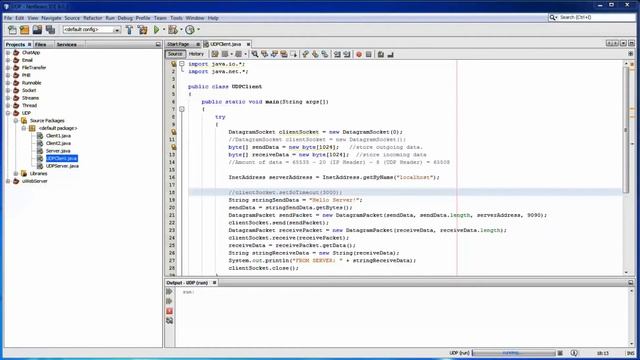Select Server.java in project tree
The width and height of the screenshot is (640, 360).
[58, 151]
